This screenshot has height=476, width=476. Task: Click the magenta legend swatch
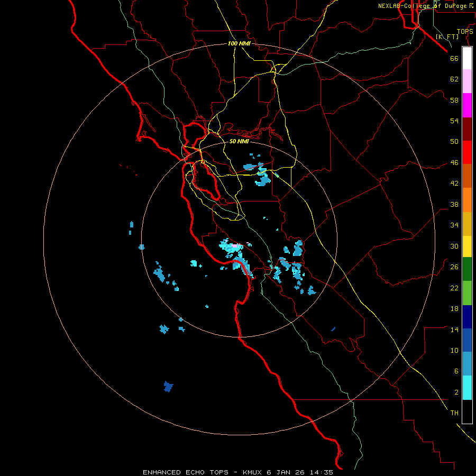(467, 105)
